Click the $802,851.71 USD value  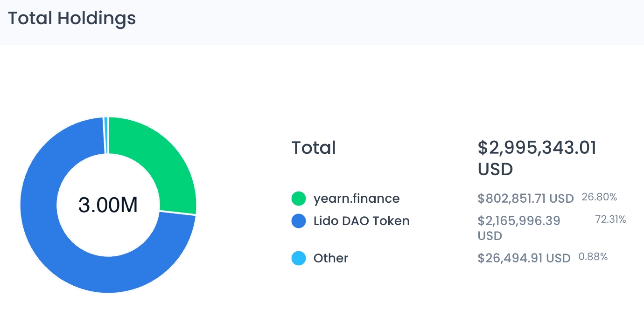point(525,199)
